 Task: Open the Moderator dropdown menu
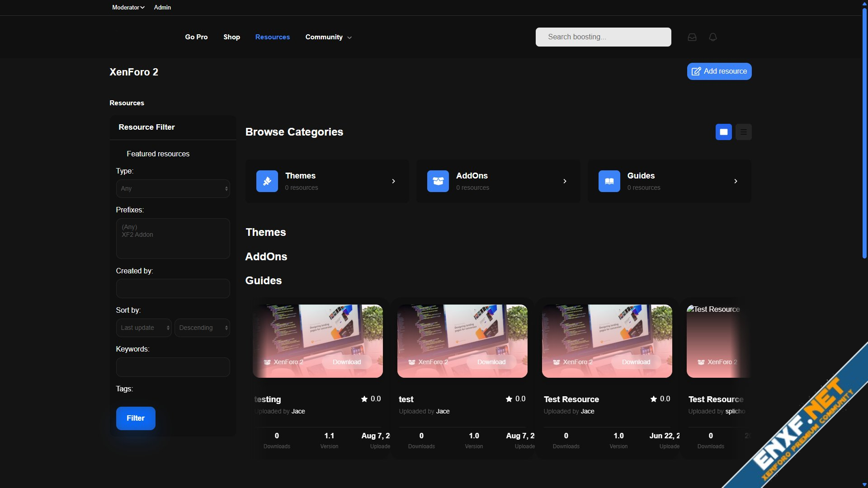128,7
